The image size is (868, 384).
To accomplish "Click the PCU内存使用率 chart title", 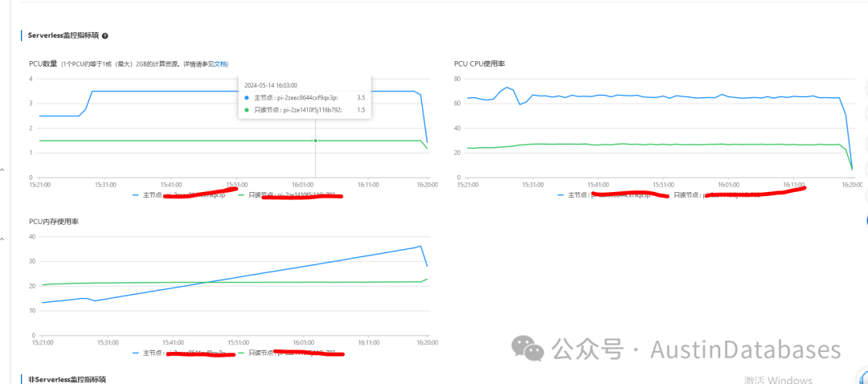I will [54, 222].
